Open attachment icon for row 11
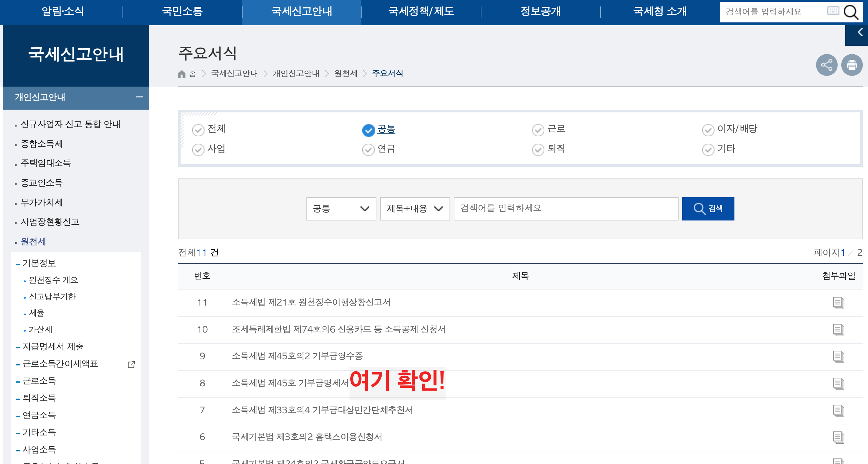The height and width of the screenshot is (464, 868). coord(838,302)
